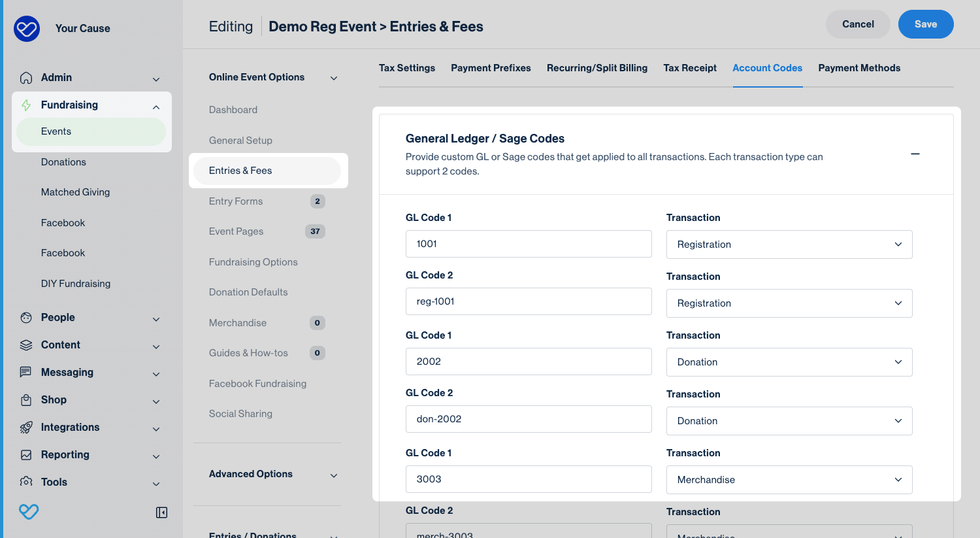This screenshot has width=980, height=538.
Task: Collapse the Fundraising menu chevron
Action: pyautogui.click(x=156, y=107)
